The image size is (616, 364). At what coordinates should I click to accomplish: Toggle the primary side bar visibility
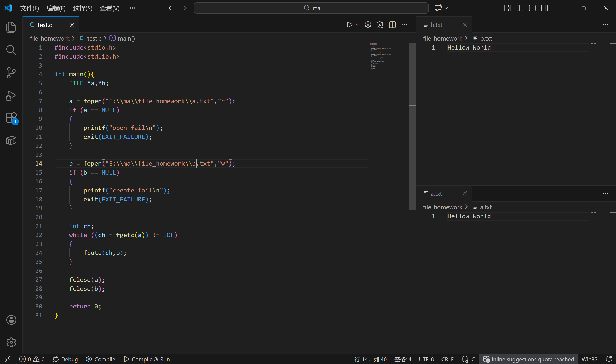click(520, 8)
